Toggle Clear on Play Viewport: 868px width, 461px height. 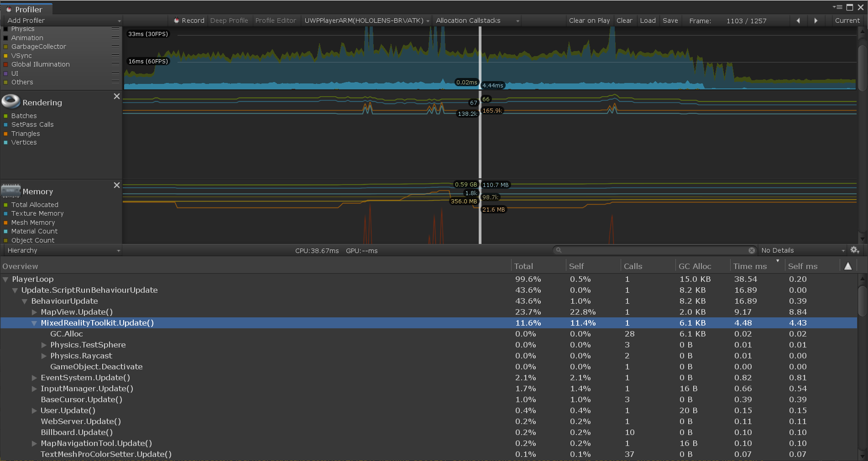(x=589, y=21)
